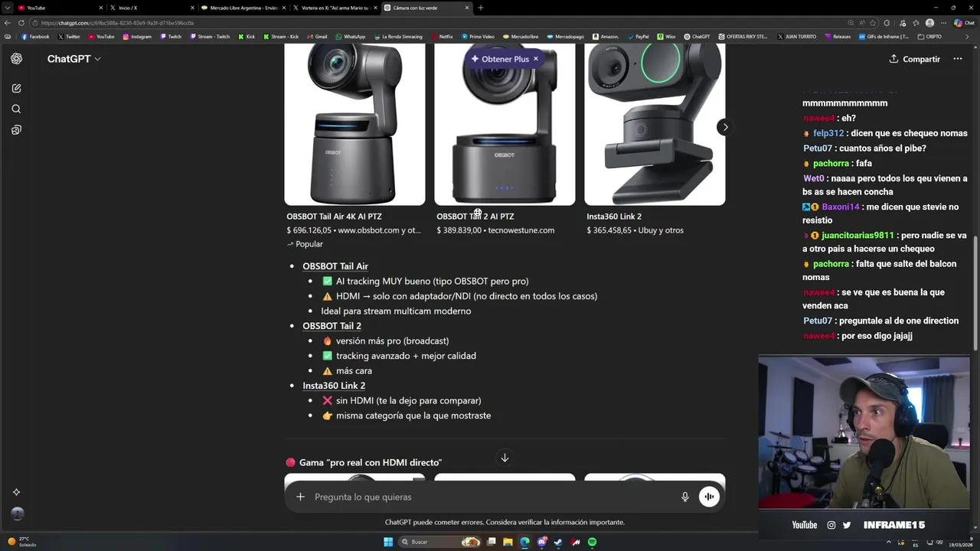Open the Prime Video bookmark
The image size is (980, 551).
tap(477, 37)
